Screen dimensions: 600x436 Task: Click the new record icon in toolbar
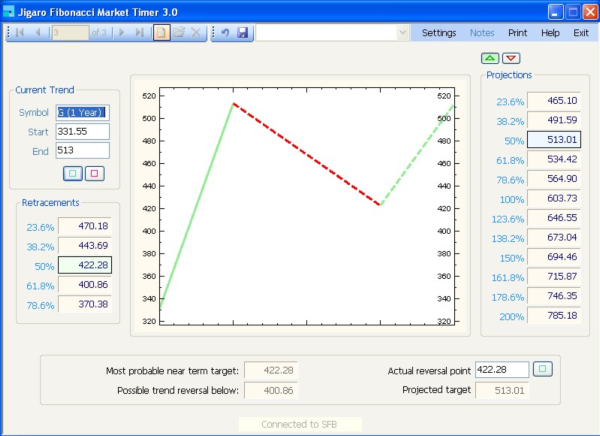point(161,33)
